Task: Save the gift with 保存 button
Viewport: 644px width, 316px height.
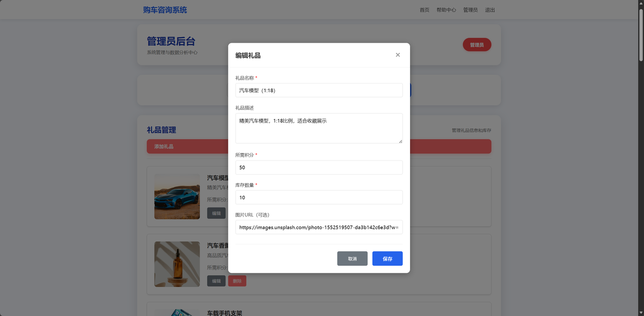Action: click(x=387, y=259)
